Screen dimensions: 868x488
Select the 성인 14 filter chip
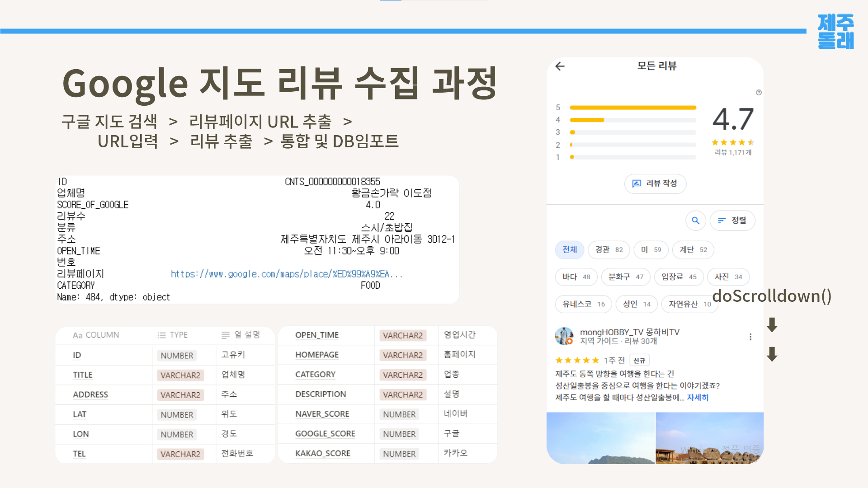637,304
